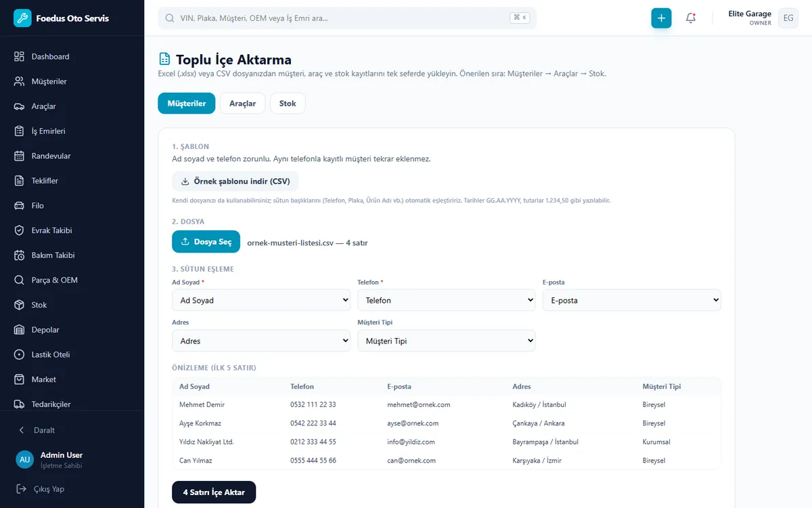The height and width of the screenshot is (508, 812).
Task: Click the ornek-musteri-listesi.csv file name
Action: pos(290,242)
